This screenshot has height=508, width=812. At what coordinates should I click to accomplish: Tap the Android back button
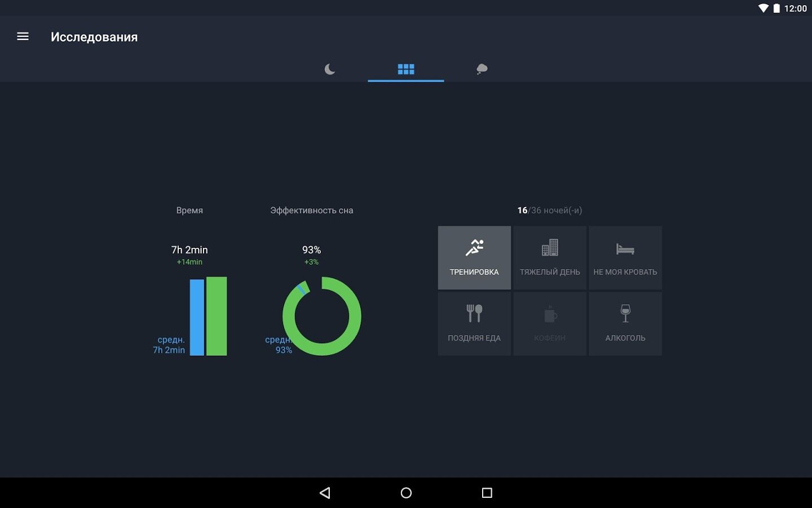(x=325, y=493)
